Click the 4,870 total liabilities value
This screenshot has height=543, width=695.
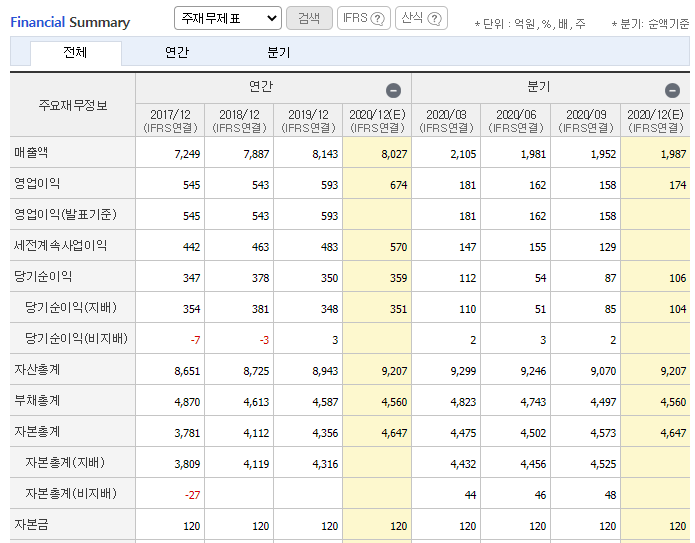coord(187,402)
